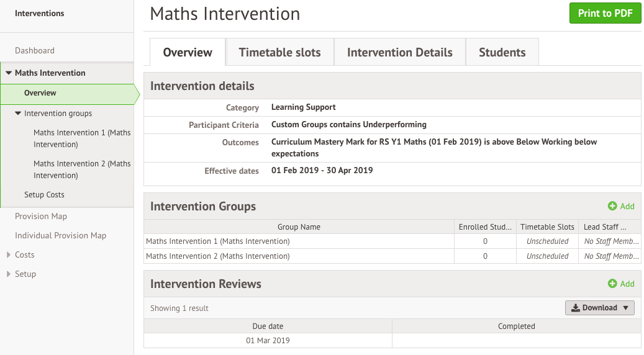
Task: Click the download icon on the Download button
Action: click(x=576, y=308)
